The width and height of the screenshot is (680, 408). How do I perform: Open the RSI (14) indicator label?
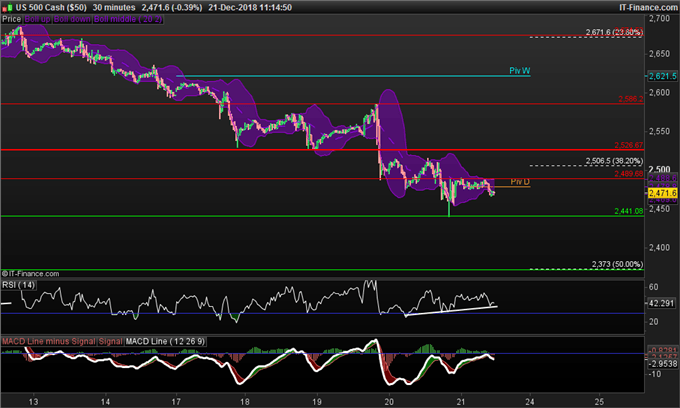point(19,285)
